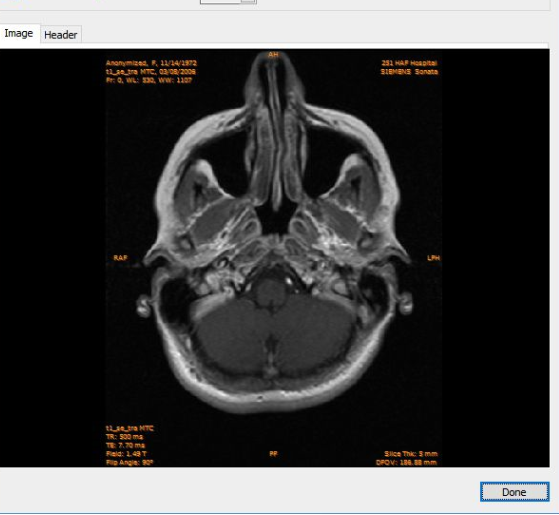The height and width of the screenshot is (515, 559).
Task: Click the 'Anonymized, F, 11/14/1972' patient overlay text
Action: [151, 63]
